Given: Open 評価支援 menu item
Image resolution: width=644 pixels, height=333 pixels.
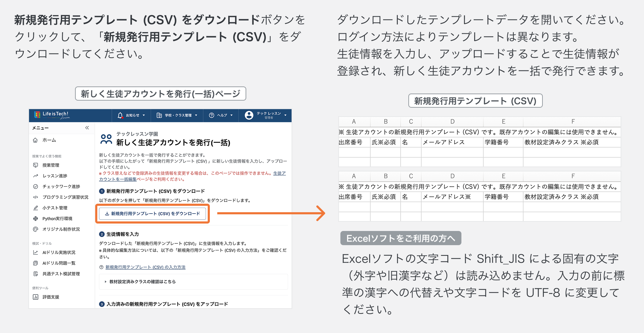Looking at the screenshot, I should pos(51,297).
